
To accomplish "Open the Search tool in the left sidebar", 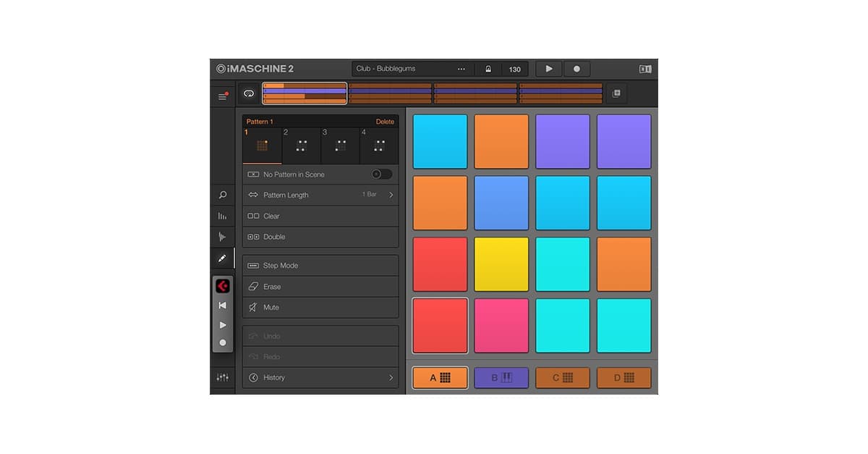I will [x=223, y=195].
